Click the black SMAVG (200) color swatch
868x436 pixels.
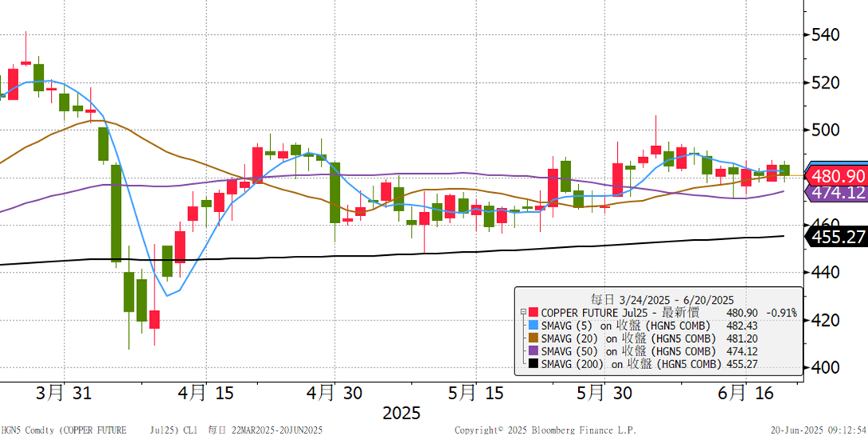click(x=533, y=364)
